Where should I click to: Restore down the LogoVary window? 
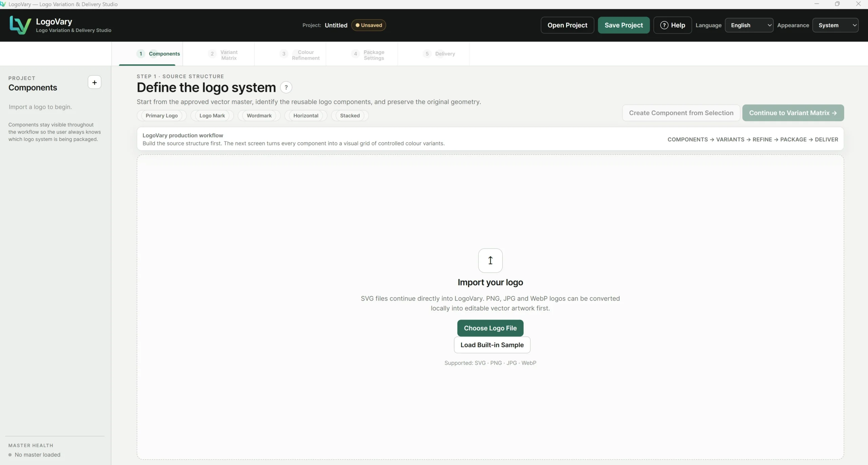[x=837, y=4]
